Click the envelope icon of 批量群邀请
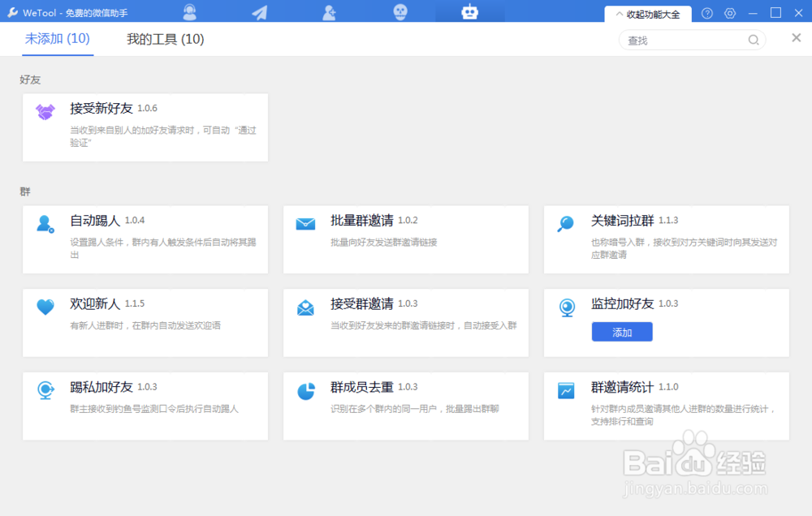This screenshot has height=516, width=812. (x=305, y=224)
